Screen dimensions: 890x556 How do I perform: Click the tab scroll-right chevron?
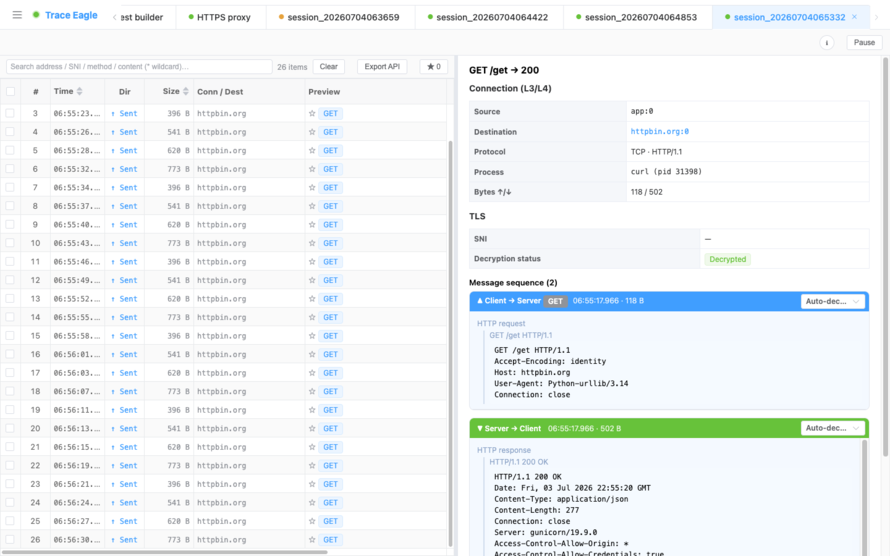[876, 18]
